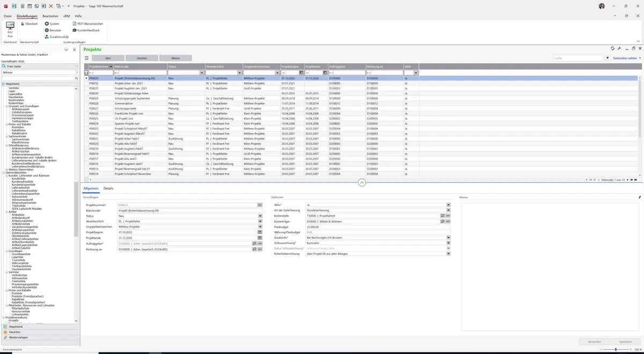Viewport: 644px width, 354px height.
Task: Collapse left pane with chevron down icon
Action: [x=66, y=49]
